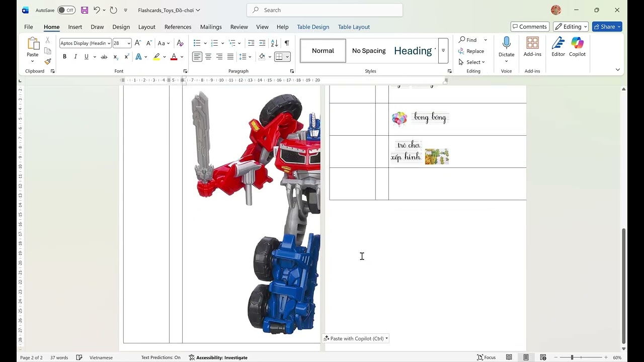
Task: Apply subscript formatting
Action: (x=116, y=57)
